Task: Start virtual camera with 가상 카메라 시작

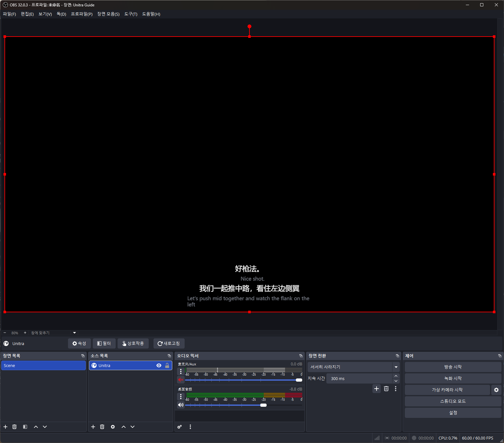Action: tap(447, 390)
